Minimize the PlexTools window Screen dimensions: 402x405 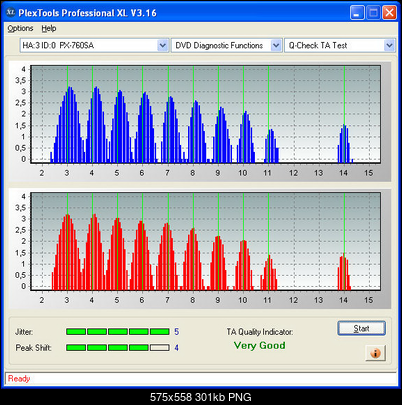click(357, 13)
